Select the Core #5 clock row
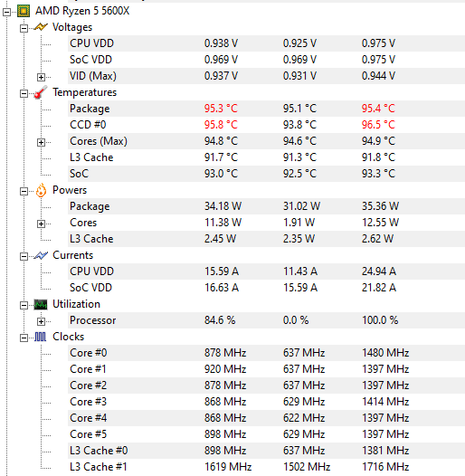The image size is (465, 476). (267, 434)
